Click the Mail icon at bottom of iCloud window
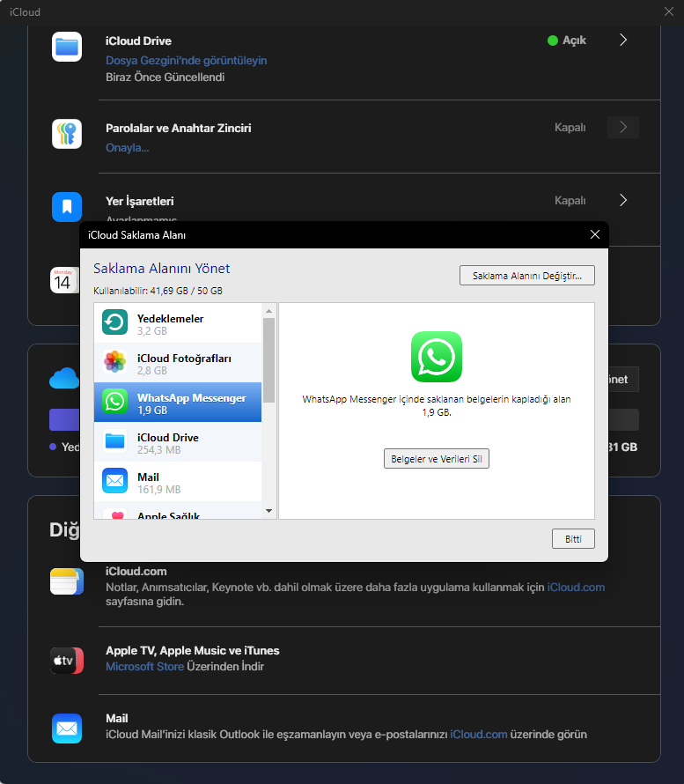The width and height of the screenshot is (684, 784). tap(66, 729)
